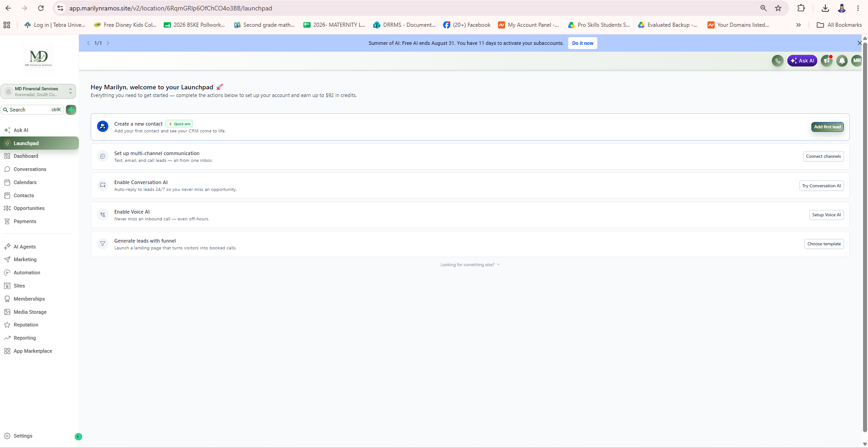Viewport: 868px width, 448px height.
Task: Close the Summer of AI banner
Action: (859, 43)
